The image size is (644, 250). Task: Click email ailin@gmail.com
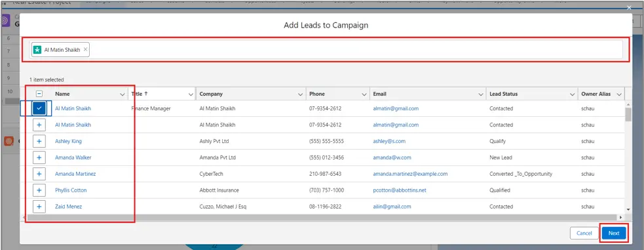(x=392, y=207)
